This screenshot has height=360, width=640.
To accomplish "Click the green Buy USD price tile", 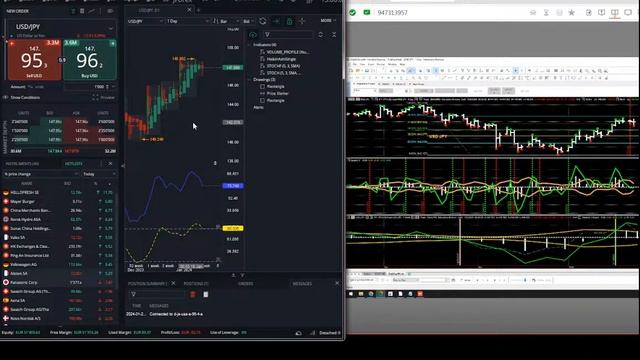I will (90, 60).
